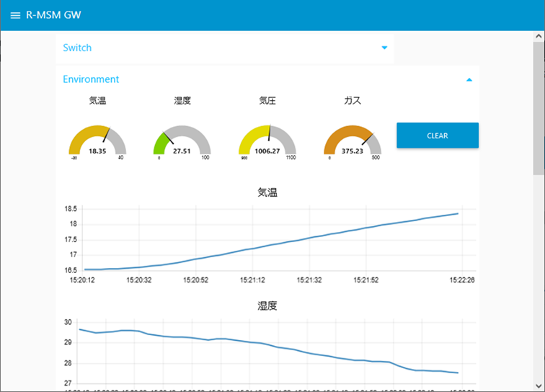Click the ガス gas gauge
Screen dimensions: 545x392
353,139
